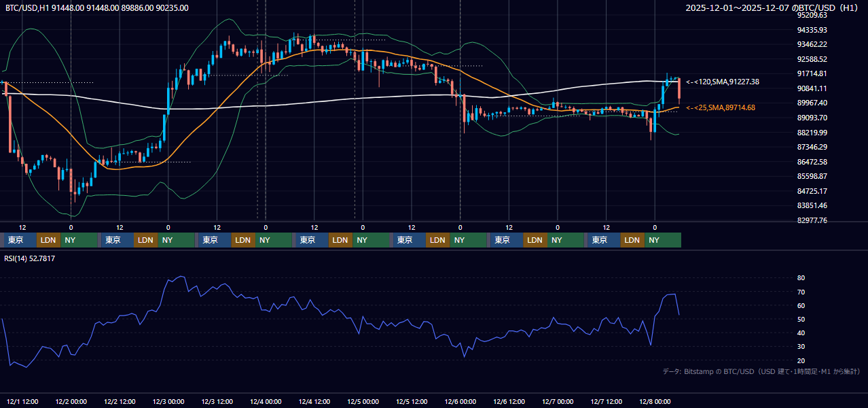Click the 12/2 00:00 date label
Image resolution: width=868 pixels, height=408 pixels.
tap(71, 402)
